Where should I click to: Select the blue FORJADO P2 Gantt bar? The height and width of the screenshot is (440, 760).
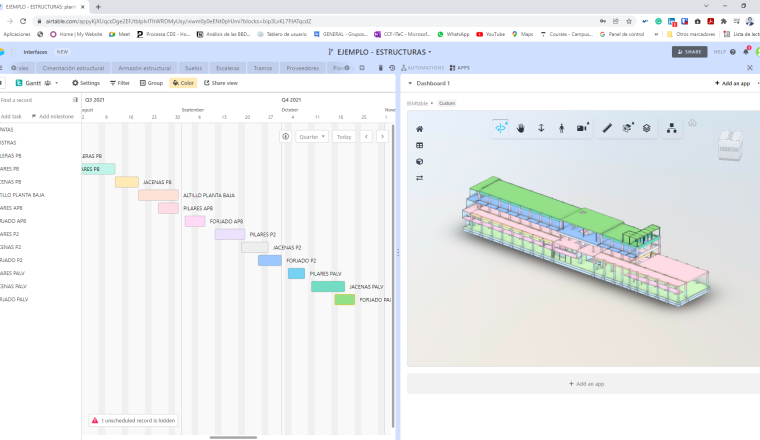point(270,260)
